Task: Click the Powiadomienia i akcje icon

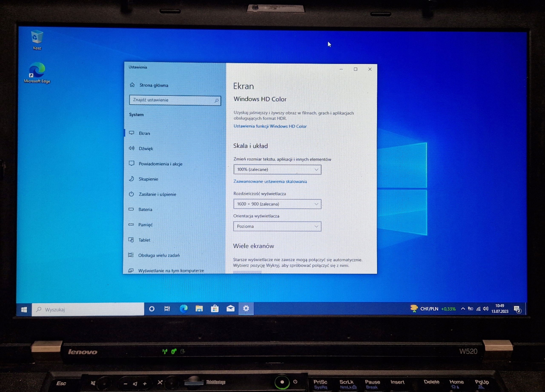Action: (131, 164)
